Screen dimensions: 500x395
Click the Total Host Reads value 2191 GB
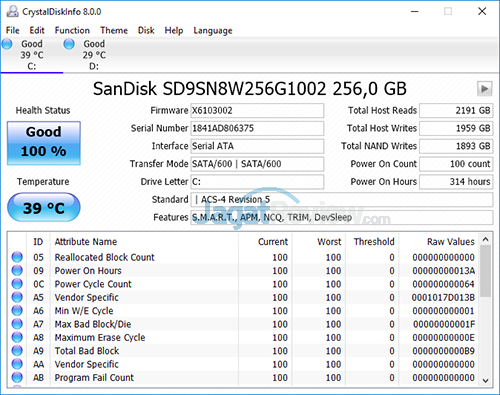(456, 110)
